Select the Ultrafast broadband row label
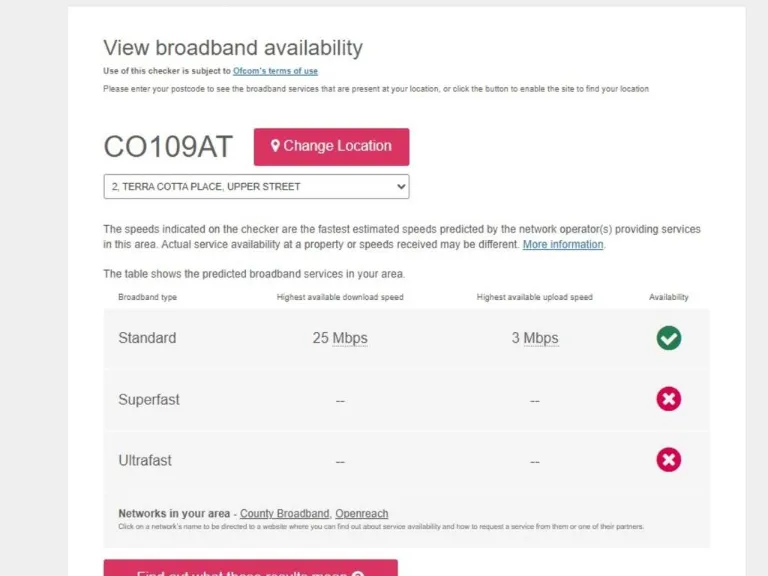Screen dimensions: 768x576 [x=145, y=460]
